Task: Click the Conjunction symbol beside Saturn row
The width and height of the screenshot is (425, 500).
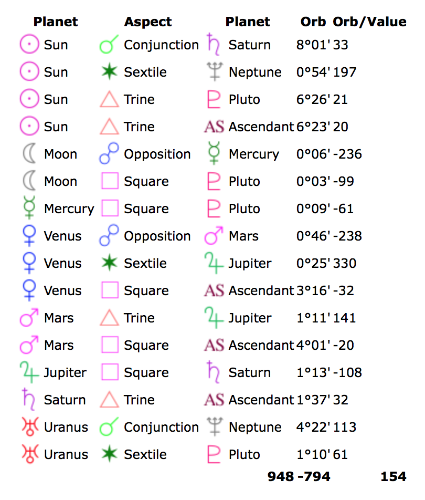Action: (109, 44)
